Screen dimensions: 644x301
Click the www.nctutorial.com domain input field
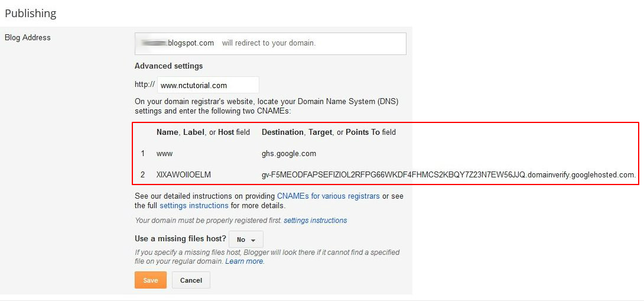(208, 85)
